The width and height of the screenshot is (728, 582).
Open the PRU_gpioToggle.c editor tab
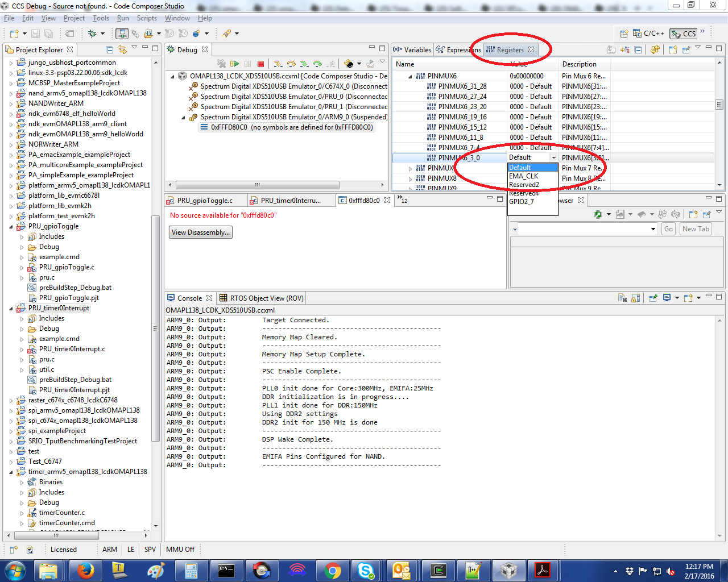coord(205,200)
